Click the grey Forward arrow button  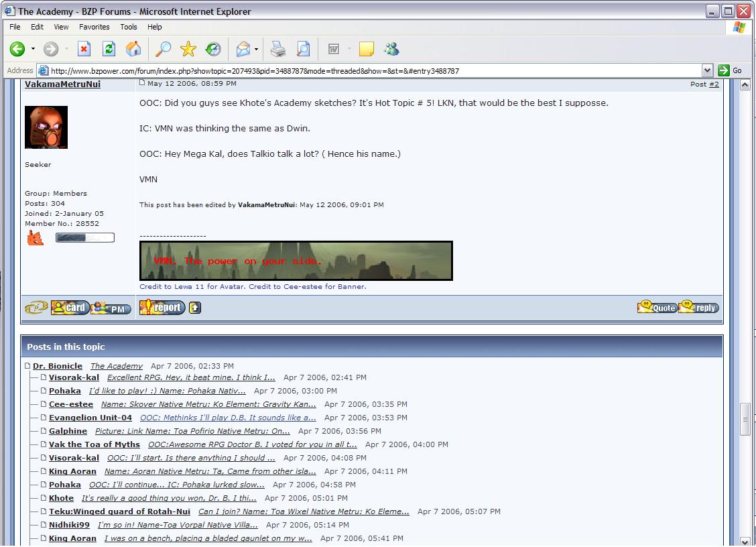coord(51,49)
